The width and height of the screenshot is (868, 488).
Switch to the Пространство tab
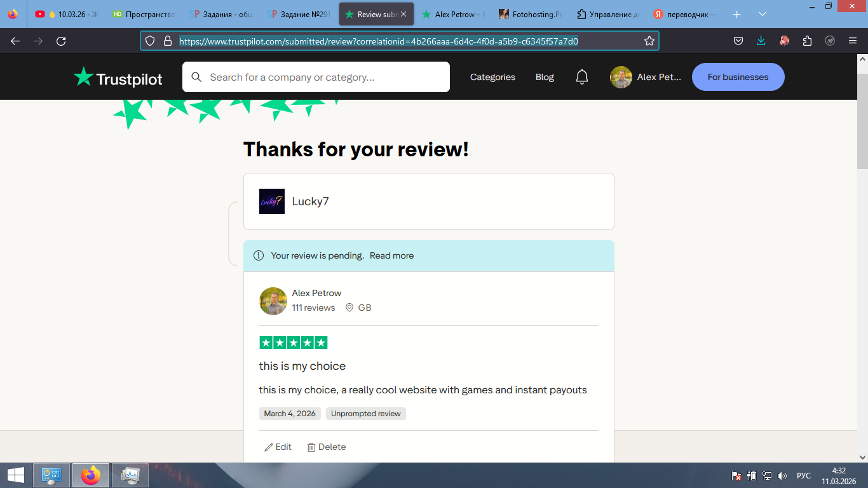pyautogui.click(x=144, y=14)
